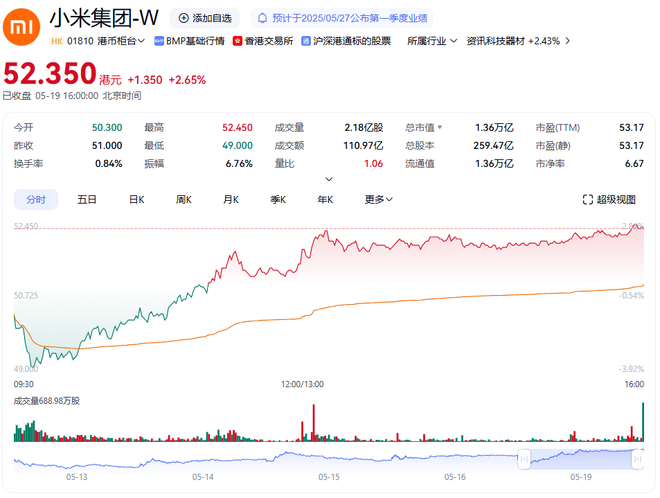The image size is (660, 498).
Task: Click the bell icon in earnings notice
Action: coord(262,18)
